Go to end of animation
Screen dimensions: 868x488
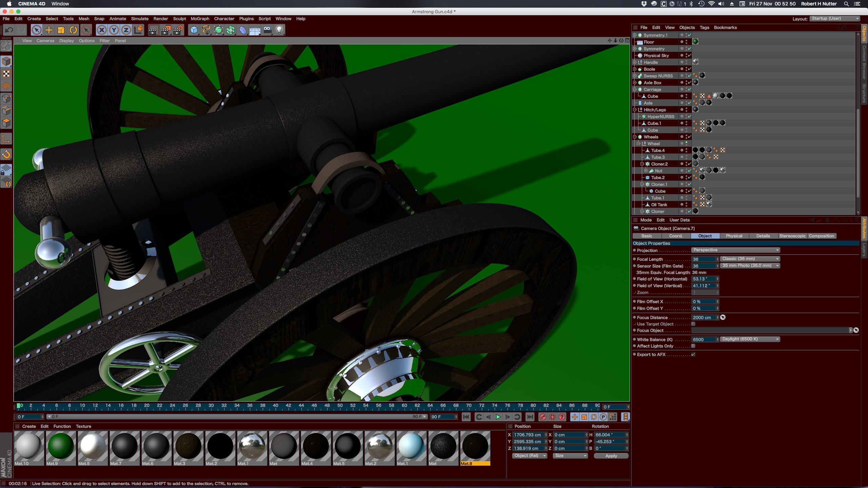pyautogui.click(x=530, y=417)
